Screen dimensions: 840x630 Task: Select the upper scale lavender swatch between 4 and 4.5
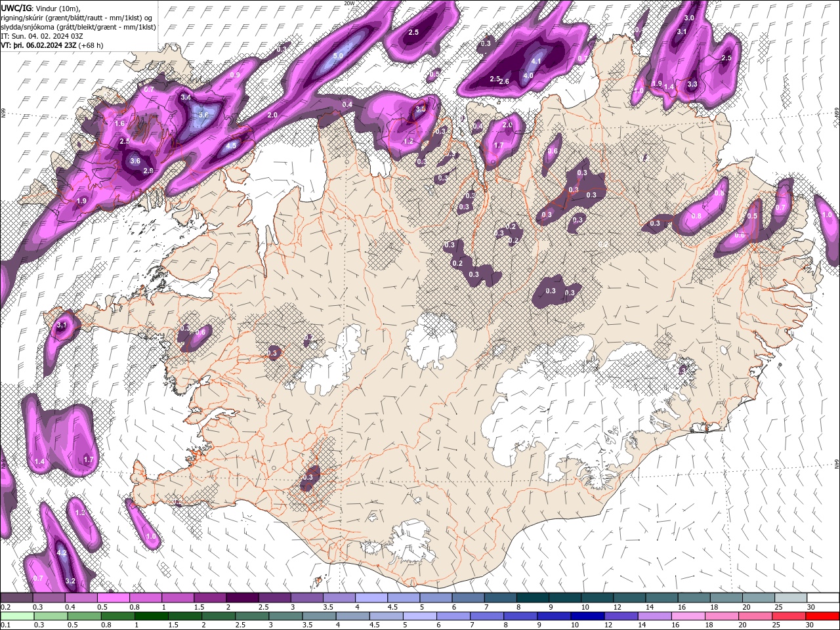[x=371, y=598]
